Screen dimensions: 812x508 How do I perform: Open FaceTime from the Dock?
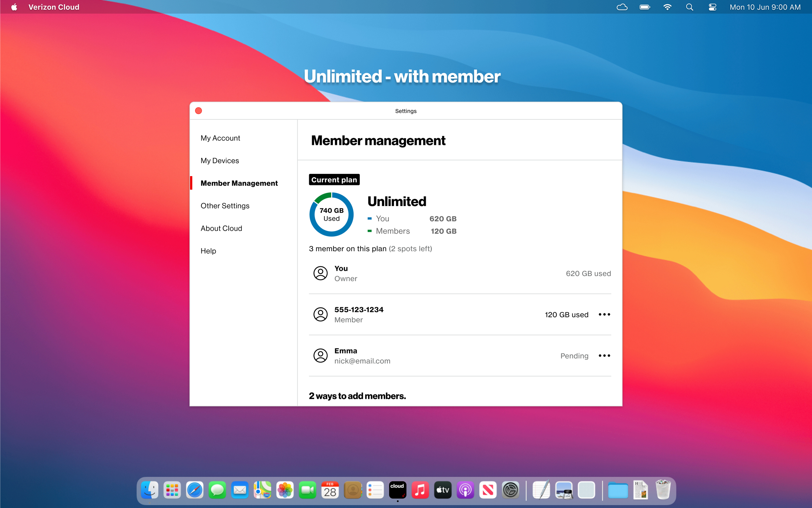pyautogui.click(x=308, y=490)
